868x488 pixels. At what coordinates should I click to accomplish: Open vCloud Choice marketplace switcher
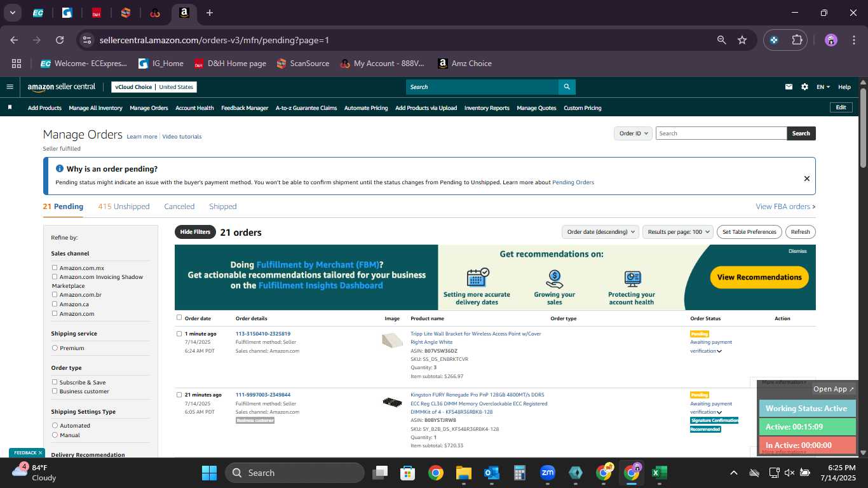coord(154,87)
